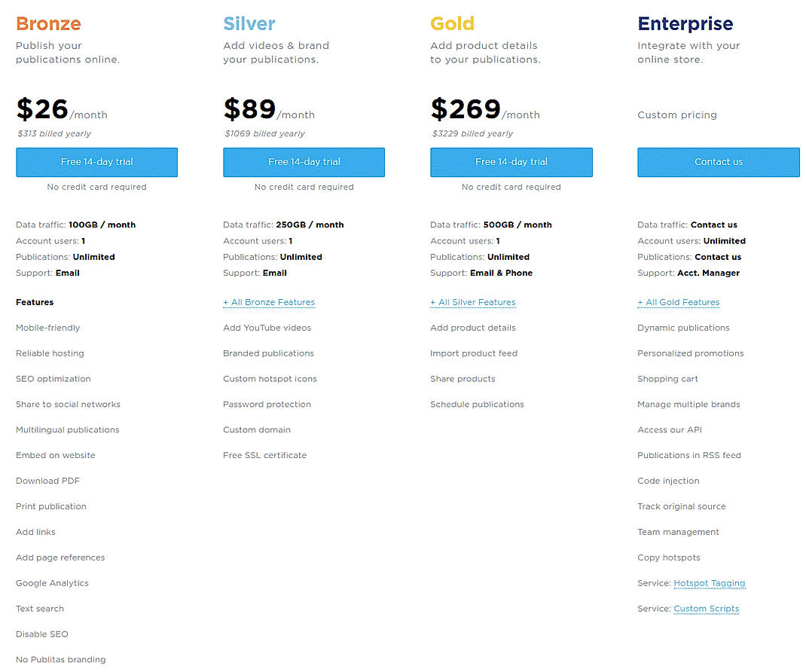Image resolution: width=806 pixels, height=672 pixels.
Task: Expand All Gold Features under Enterprise
Action: pos(678,302)
